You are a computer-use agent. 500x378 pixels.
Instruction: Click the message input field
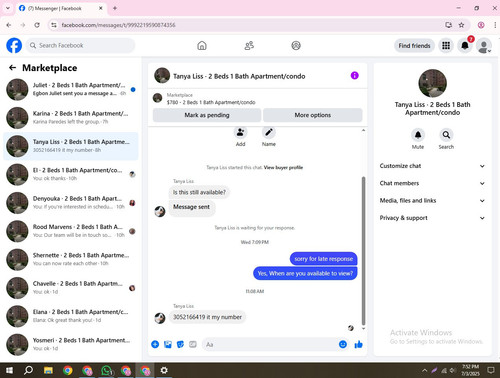point(270,344)
